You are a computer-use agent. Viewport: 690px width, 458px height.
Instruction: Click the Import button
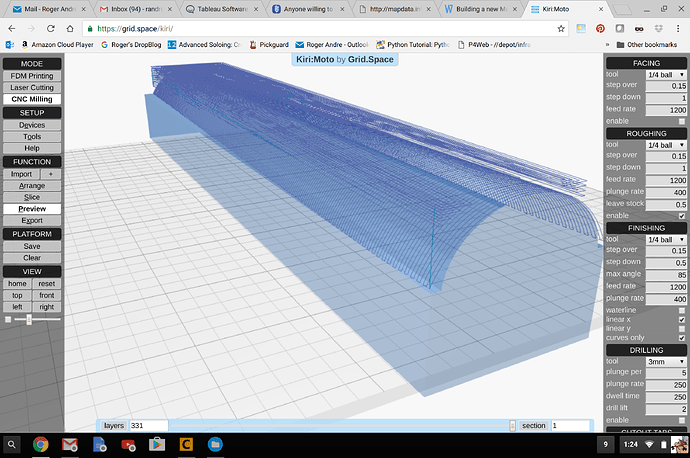point(21,174)
